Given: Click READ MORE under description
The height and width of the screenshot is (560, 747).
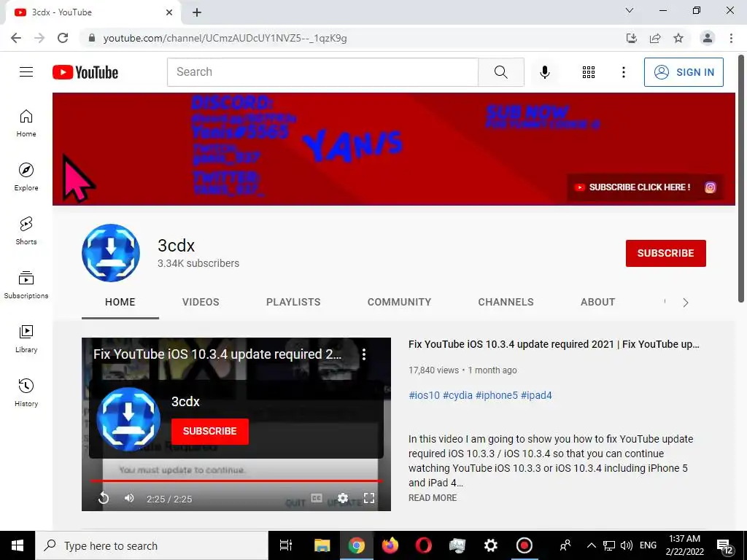Looking at the screenshot, I should (x=433, y=497).
